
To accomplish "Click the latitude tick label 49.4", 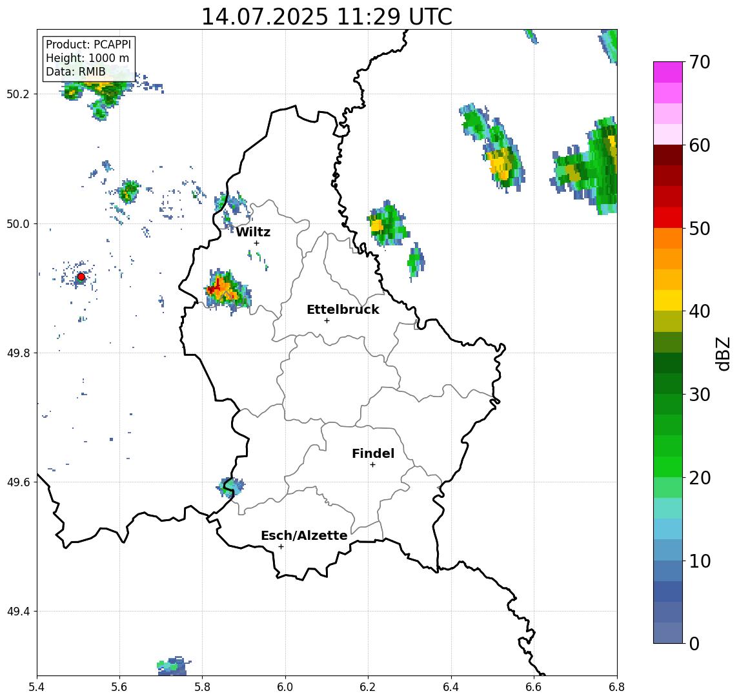I will 18,612.
